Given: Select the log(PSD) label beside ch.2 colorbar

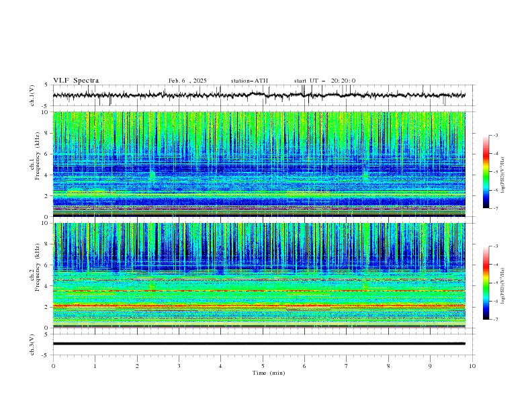Looking at the screenshot, I should 503,286.
